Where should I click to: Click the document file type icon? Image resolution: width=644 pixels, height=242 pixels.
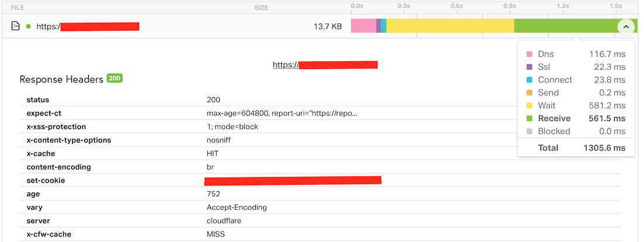click(16, 26)
